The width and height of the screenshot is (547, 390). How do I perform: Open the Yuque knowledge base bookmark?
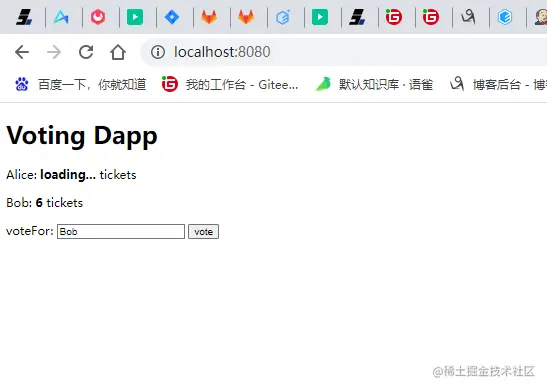pos(374,84)
